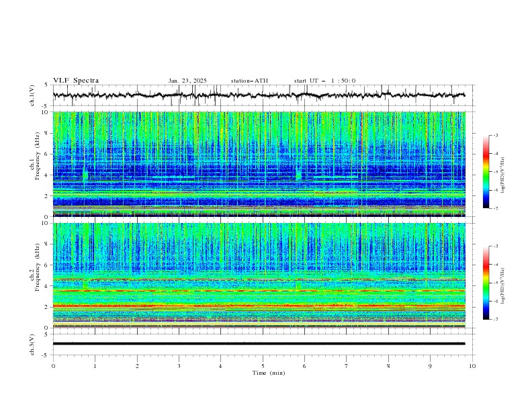Click the upper PSD color scale bar
The width and height of the screenshot is (532, 411).
pyautogui.click(x=486, y=171)
